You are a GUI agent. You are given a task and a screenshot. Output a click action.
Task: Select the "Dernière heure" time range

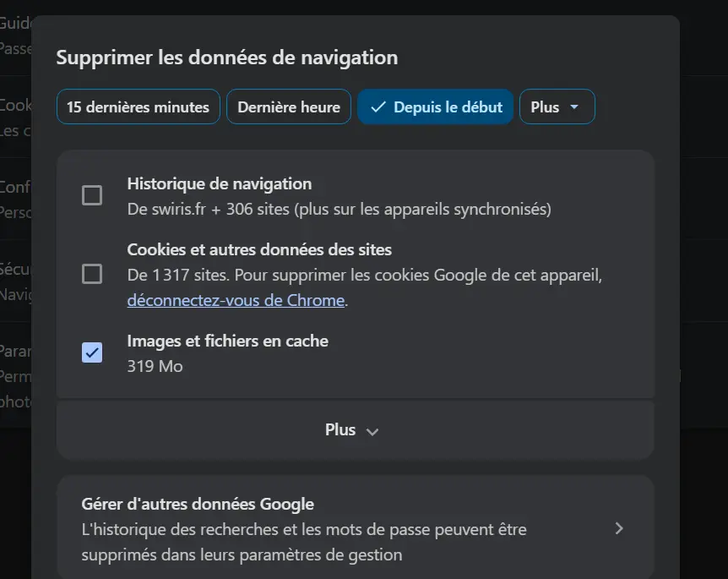click(288, 107)
